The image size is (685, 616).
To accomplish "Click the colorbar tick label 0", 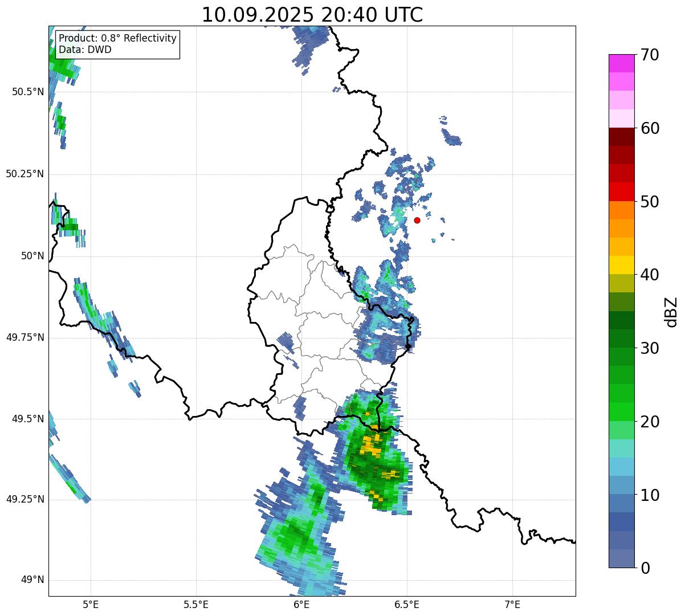I will (646, 569).
